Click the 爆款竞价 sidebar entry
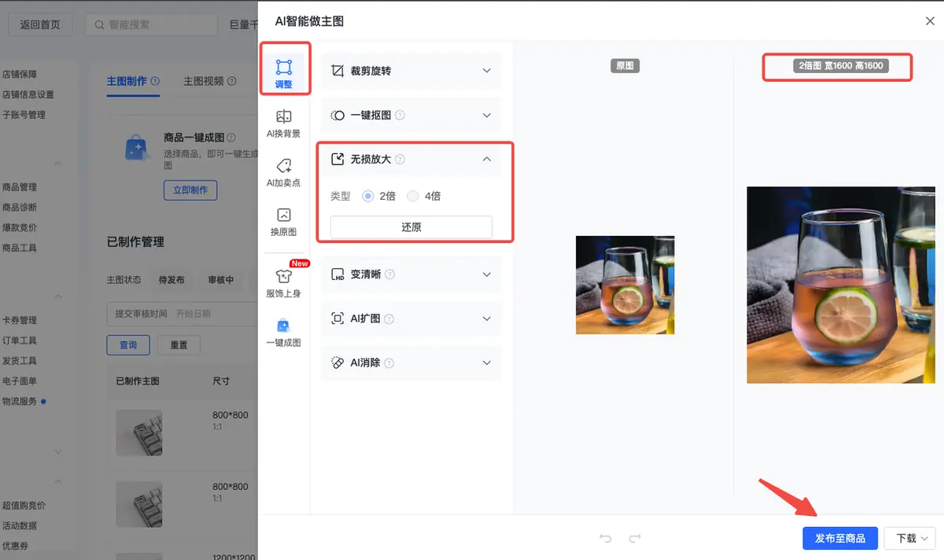The width and height of the screenshot is (944, 560). [20, 227]
